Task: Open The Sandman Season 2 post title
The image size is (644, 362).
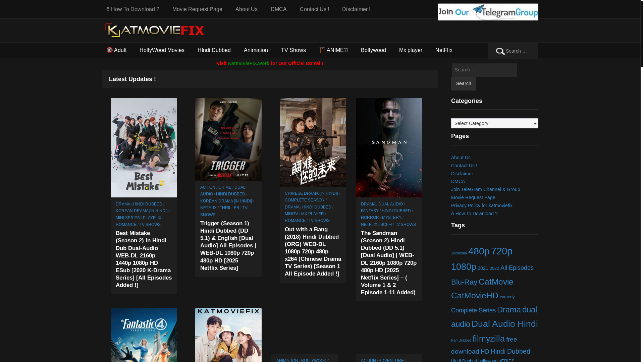Action: coord(389,263)
